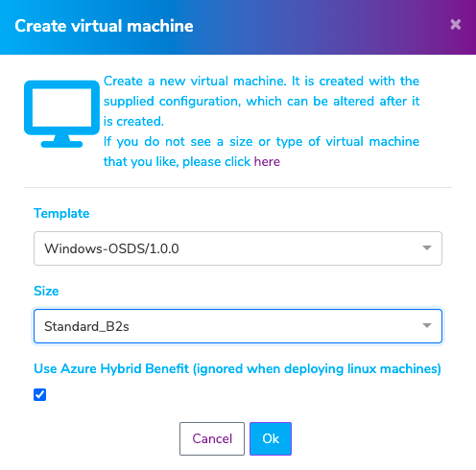Click the "If you do not see a size" text
476x470 pixels.
[x=261, y=152]
